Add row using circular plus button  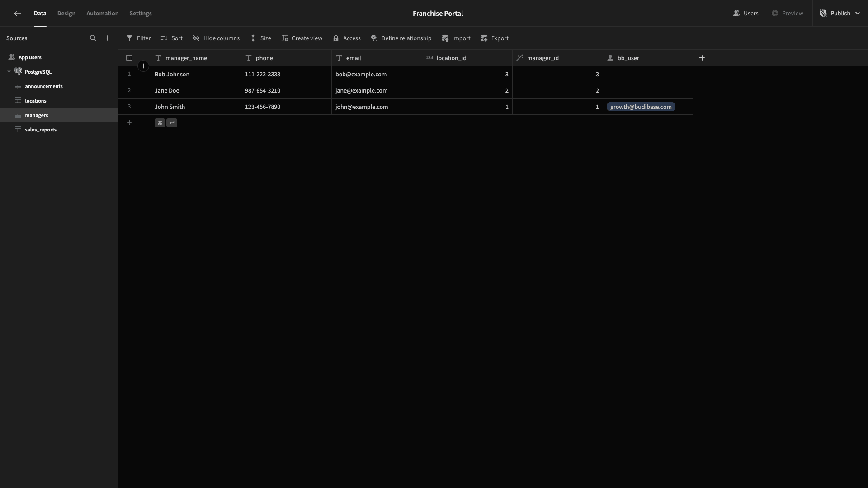click(143, 66)
